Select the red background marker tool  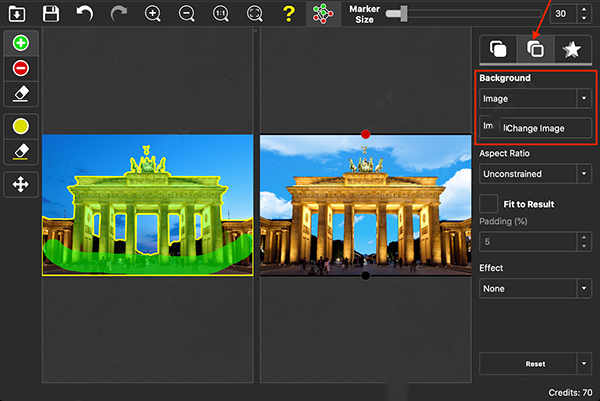(21, 68)
